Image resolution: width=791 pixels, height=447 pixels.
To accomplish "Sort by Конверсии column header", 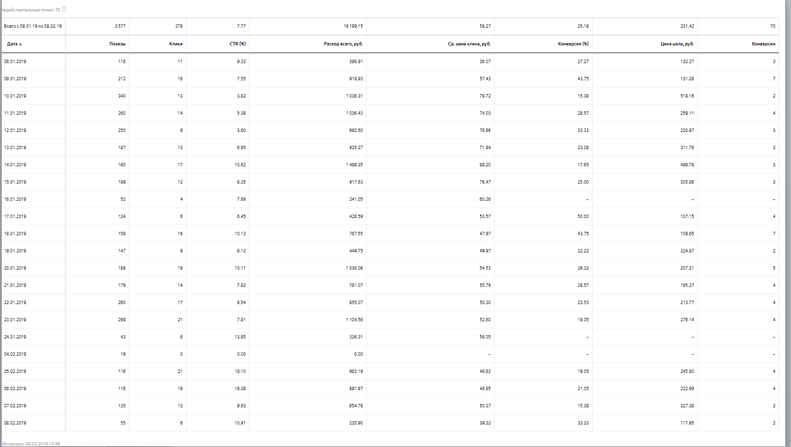I will 764,44.
